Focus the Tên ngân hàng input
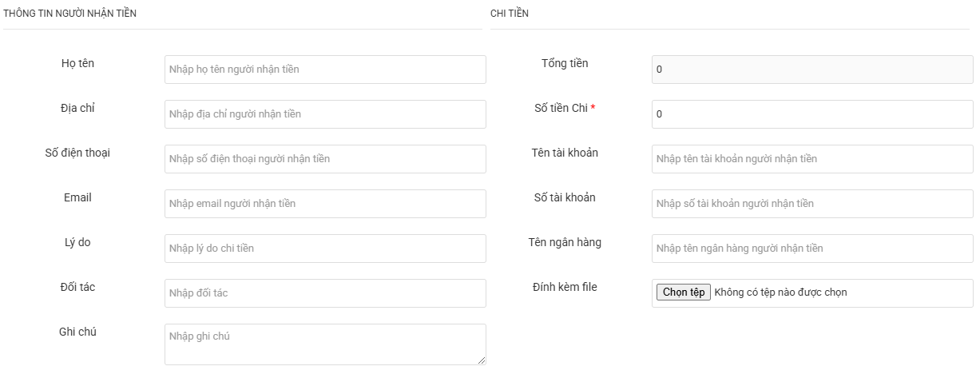This screenshot has width=980, height=386. 812,249
